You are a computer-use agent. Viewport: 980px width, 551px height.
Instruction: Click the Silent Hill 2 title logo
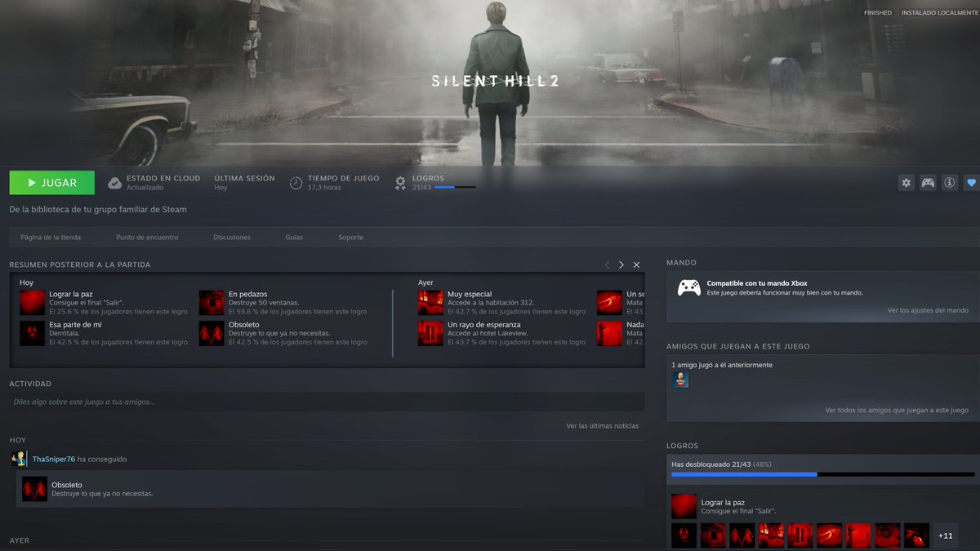pyautogui.click(x=495, y=82)
